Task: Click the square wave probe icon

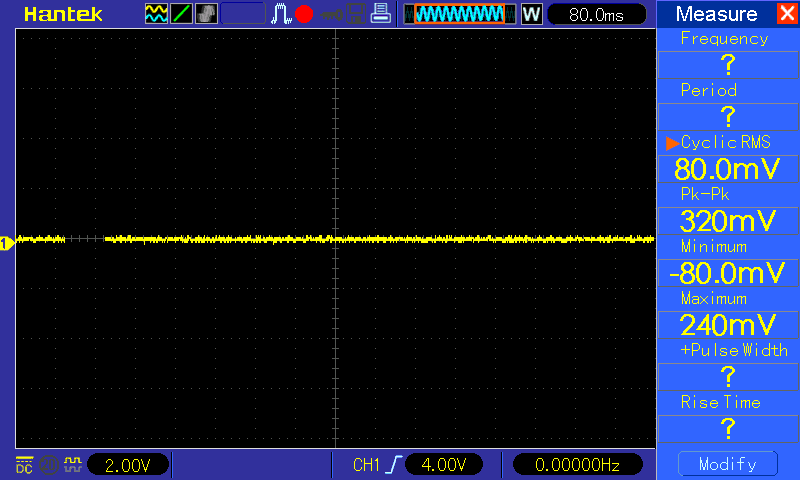Action: [x=73, y=464]
